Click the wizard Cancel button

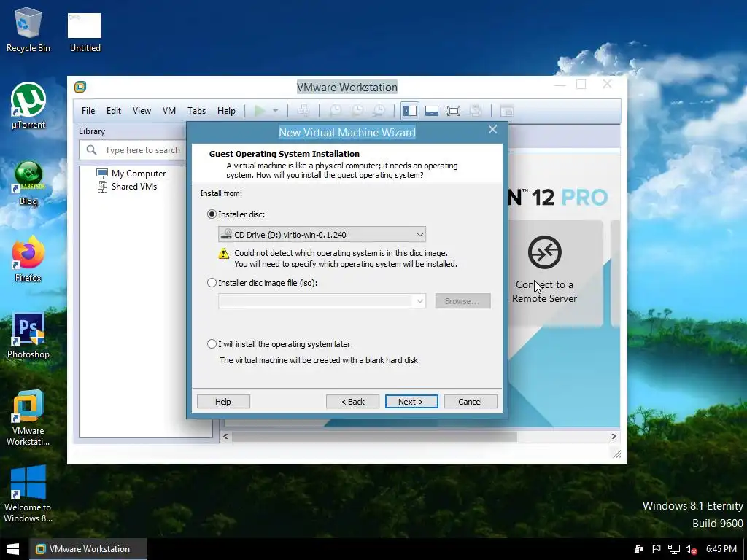point(471,402)
